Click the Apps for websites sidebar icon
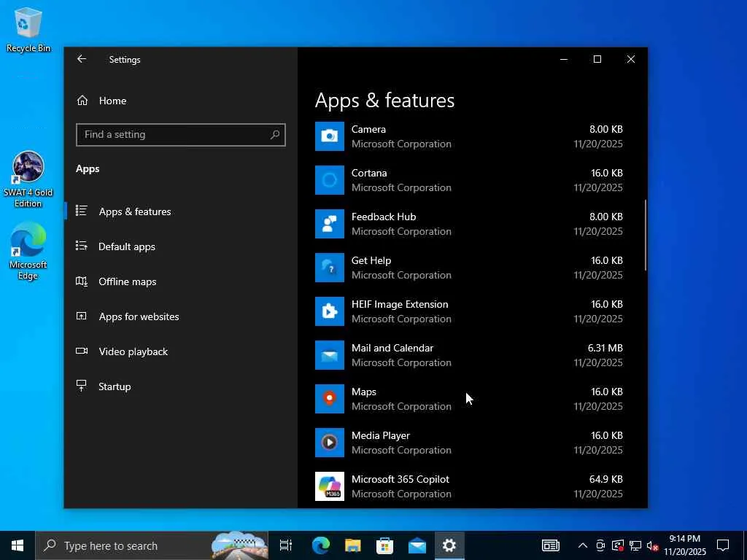 pos(82,316)
